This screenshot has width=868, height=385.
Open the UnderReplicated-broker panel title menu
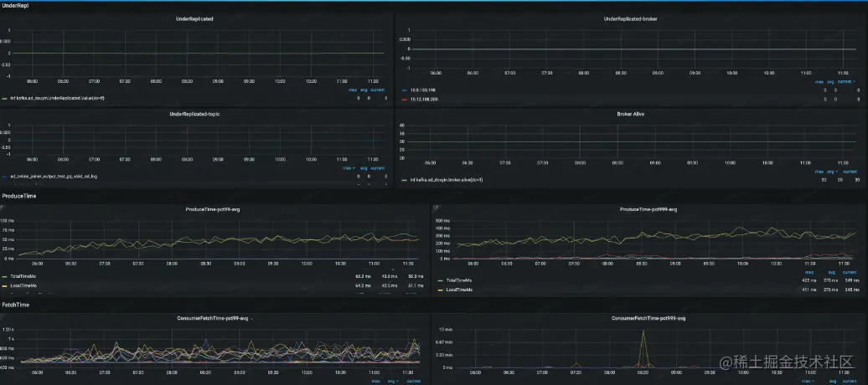(630, 18)
